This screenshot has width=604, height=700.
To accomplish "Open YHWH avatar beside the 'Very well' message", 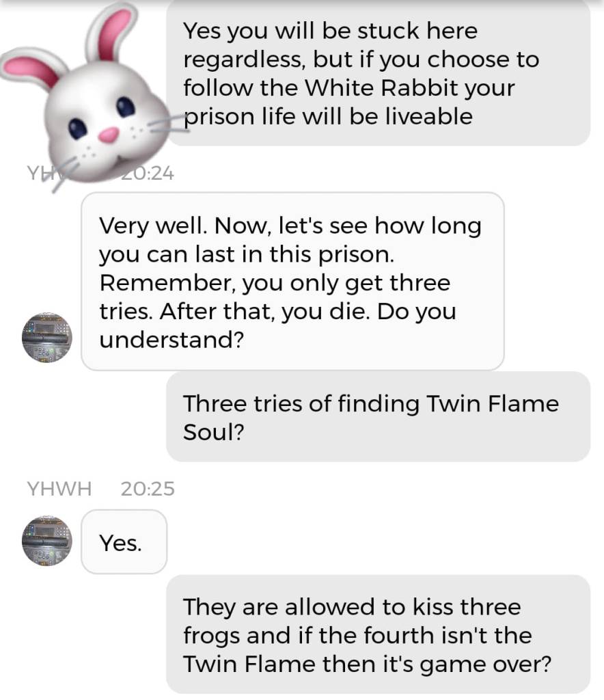I will tap(47, 338).
